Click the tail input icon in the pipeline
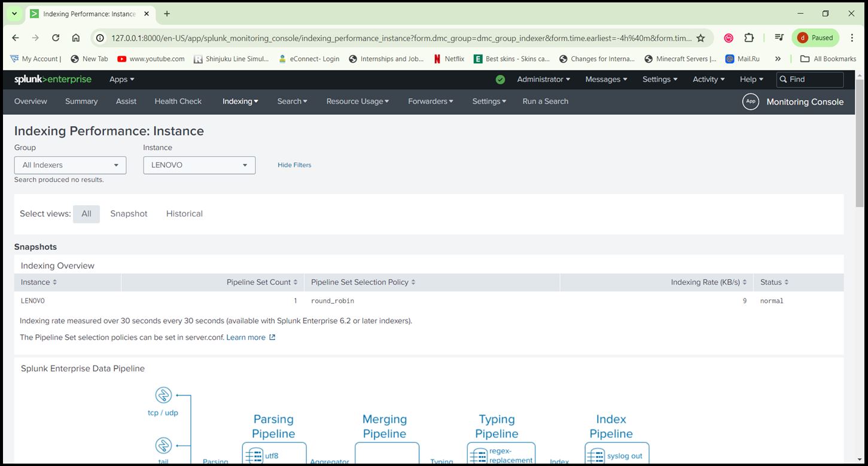This screenshot has height=466, width=868. click(163, 446)
